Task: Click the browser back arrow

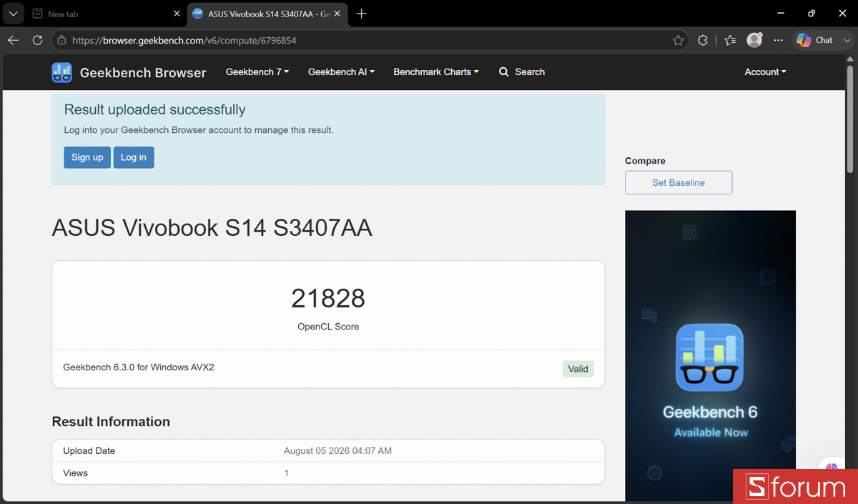Action: tap(13, 41)
